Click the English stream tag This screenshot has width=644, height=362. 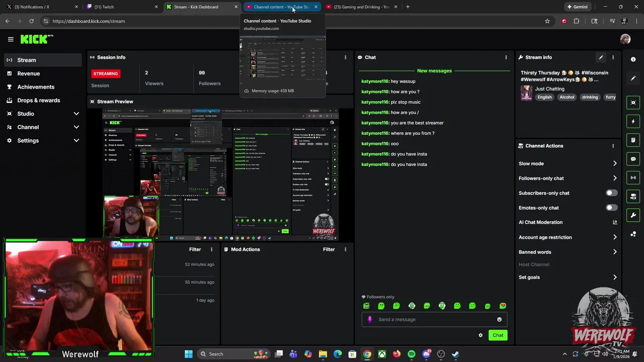544,97
